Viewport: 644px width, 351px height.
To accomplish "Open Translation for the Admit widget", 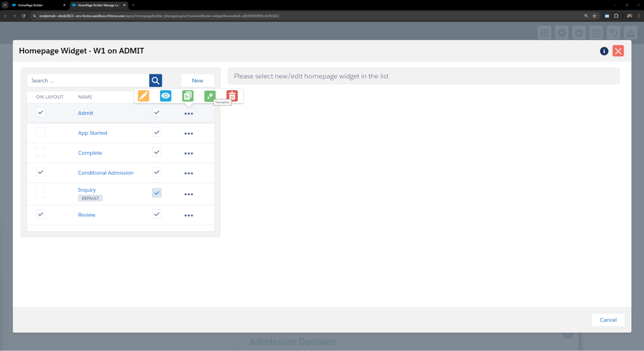I will pyautogui.click(x=209, y=96).
